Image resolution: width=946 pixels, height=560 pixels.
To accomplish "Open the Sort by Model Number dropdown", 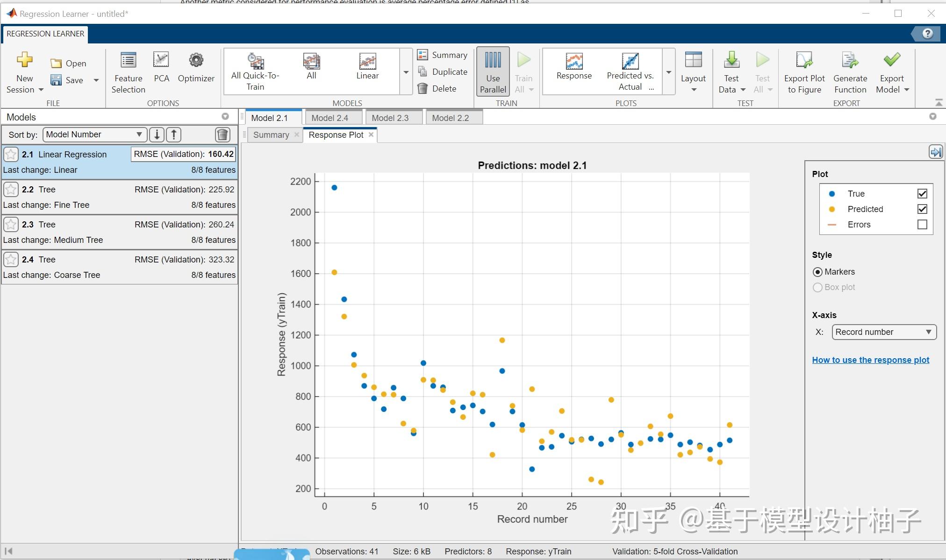I will click(x=94, y=135).
